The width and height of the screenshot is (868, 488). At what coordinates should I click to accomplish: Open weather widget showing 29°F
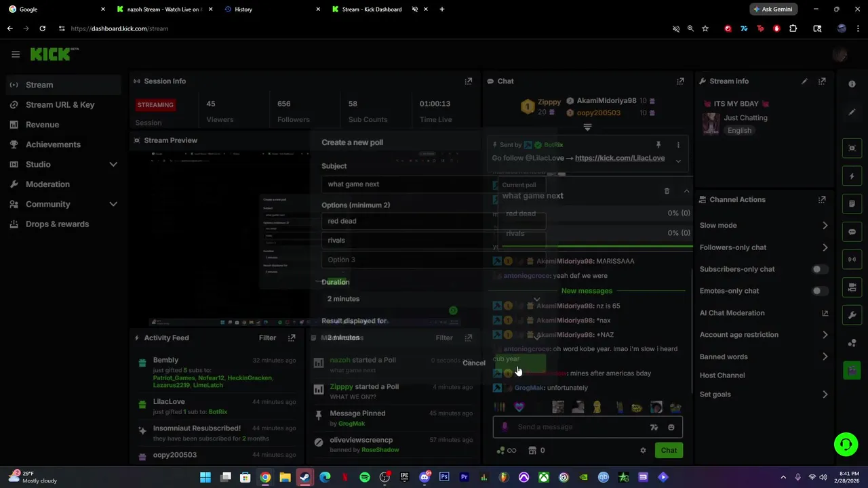(34, 476)
